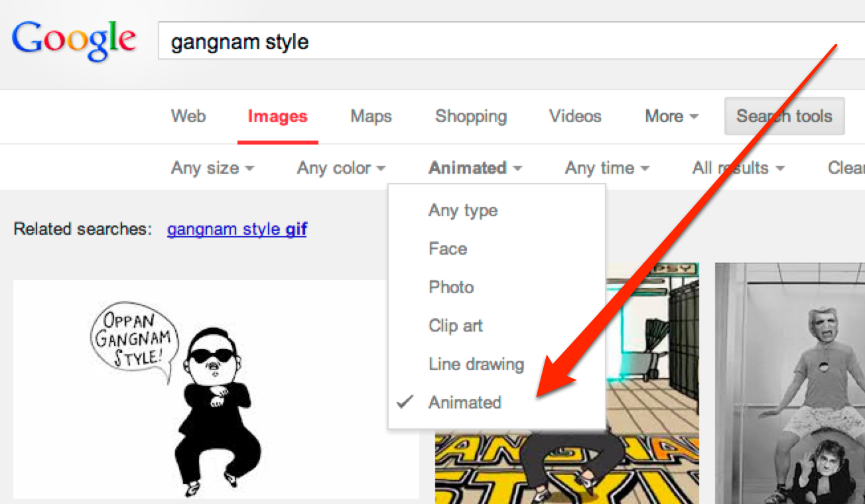Image resolution: width=865 pixels, height=504 pixels.
Task: Open the Any color filter dropdown
Action: point(340,168)
